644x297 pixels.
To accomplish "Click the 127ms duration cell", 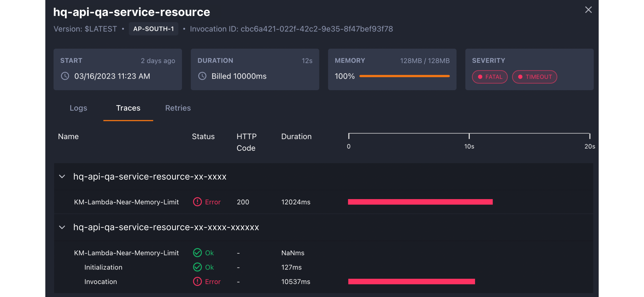I will (x=291, y=267).
